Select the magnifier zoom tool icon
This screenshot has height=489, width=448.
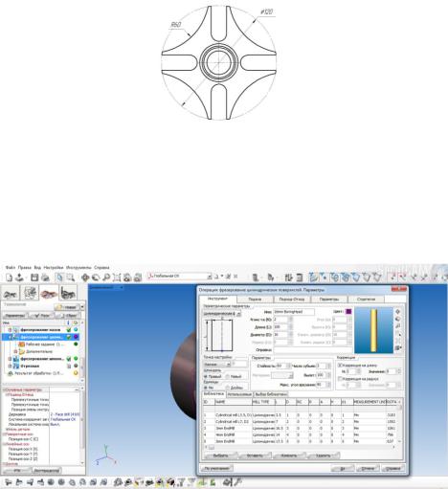(x=106, y=278)
